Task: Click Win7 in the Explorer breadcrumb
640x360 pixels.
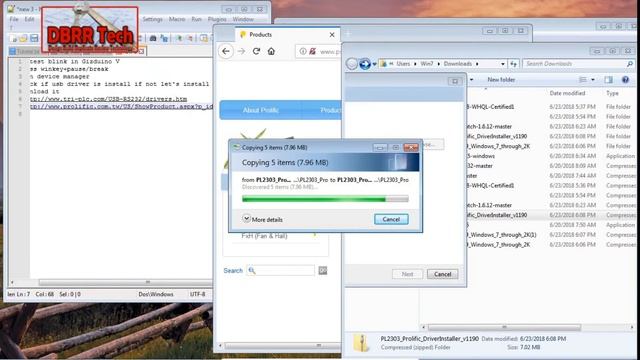Action: click(427, 64)
